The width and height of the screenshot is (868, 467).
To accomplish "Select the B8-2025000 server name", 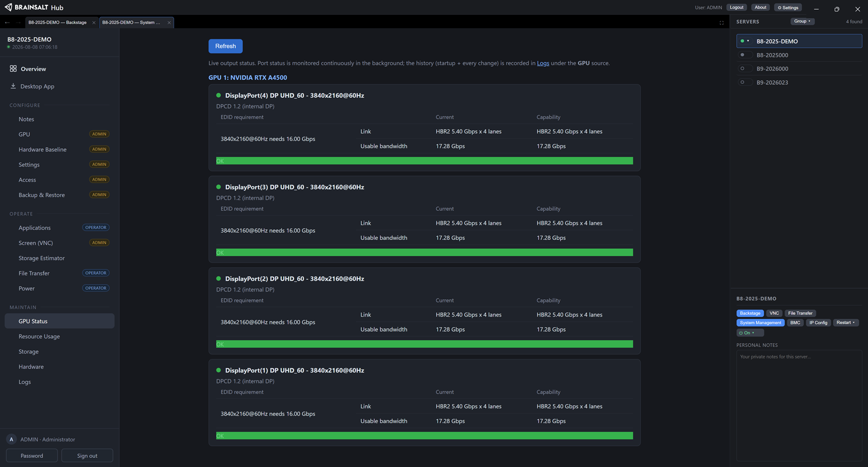I will (x=773, y=55).
